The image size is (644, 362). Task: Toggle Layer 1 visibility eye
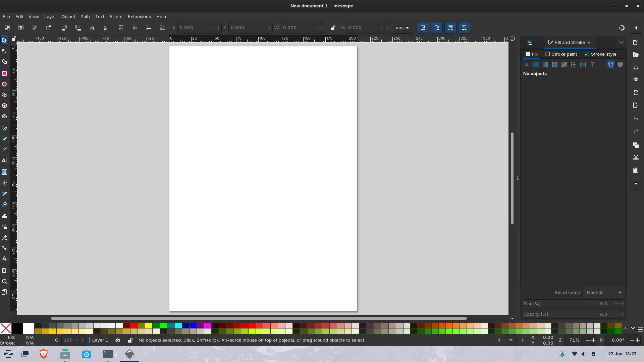118,340
